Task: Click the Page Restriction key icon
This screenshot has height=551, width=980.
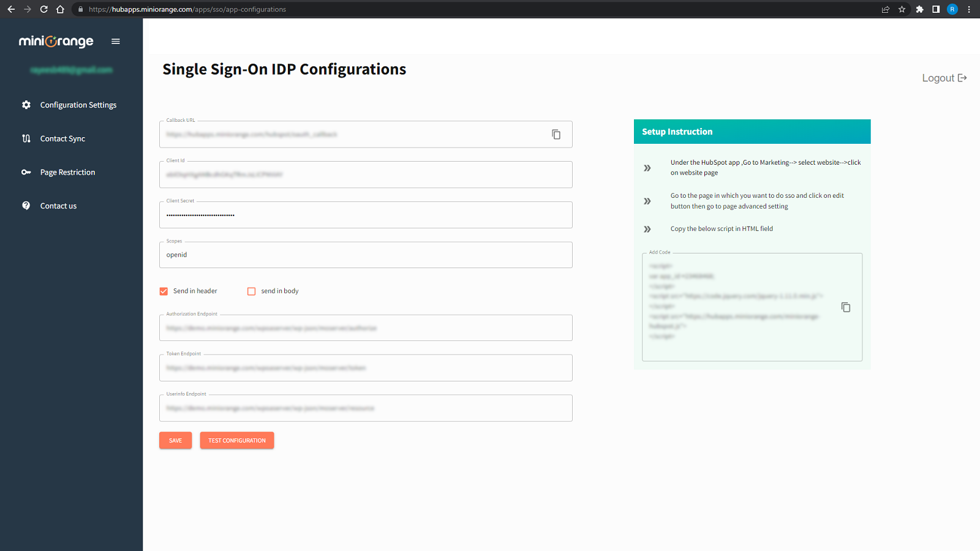Action: coord(26,172)
